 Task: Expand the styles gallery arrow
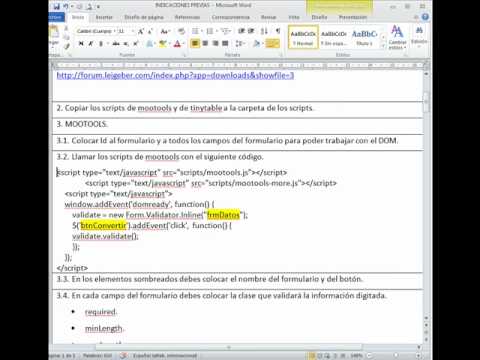click(383, 46)
